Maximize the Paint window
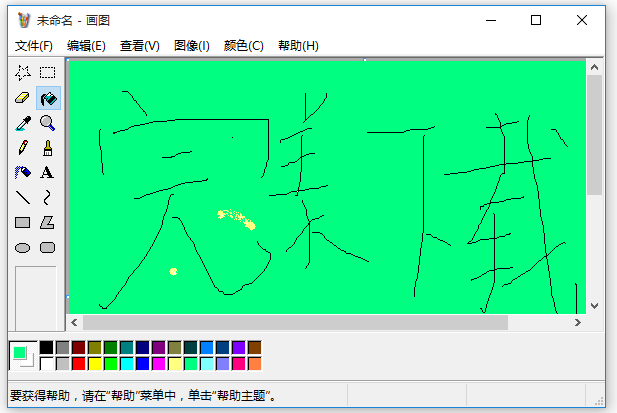This screenshot has height=413, width=617. tap(536, 20)
